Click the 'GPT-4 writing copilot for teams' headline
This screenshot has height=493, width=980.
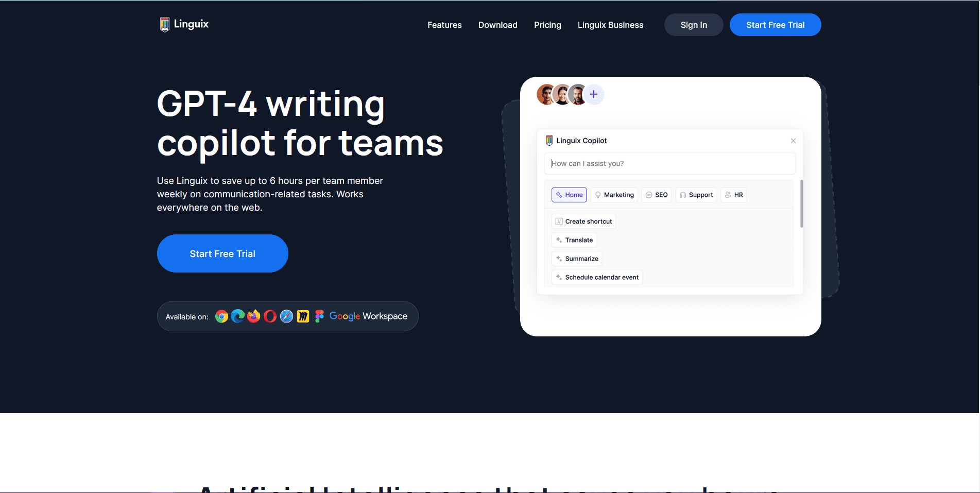[x=300, y=123]
